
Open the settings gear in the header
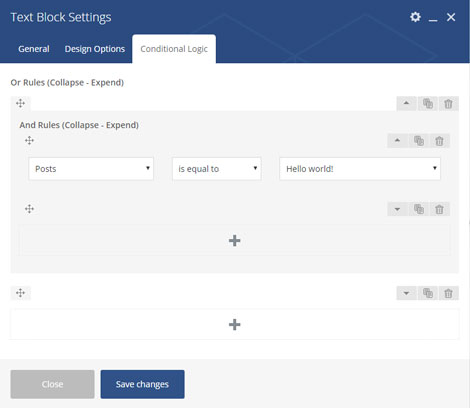tap(415, 17)
